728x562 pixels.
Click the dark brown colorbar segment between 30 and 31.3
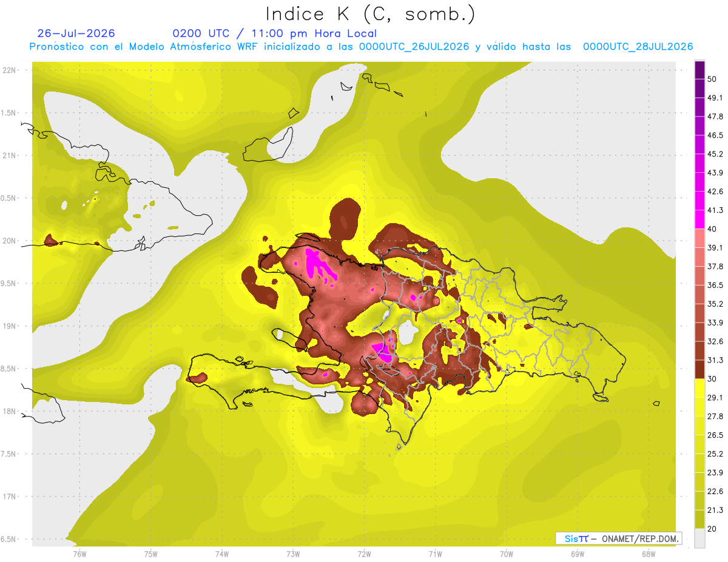click(x=699, y=369)
